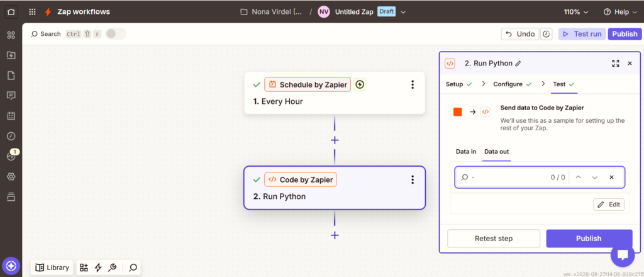Open the comment notes icon in the sidebar
This screenshot has height=277, width=644.
pyautogui.click(x=11, y=95)
